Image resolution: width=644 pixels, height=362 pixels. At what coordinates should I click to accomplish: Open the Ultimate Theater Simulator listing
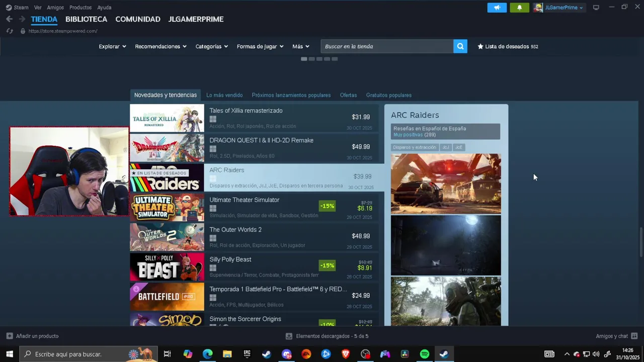(x=254, y=207)
